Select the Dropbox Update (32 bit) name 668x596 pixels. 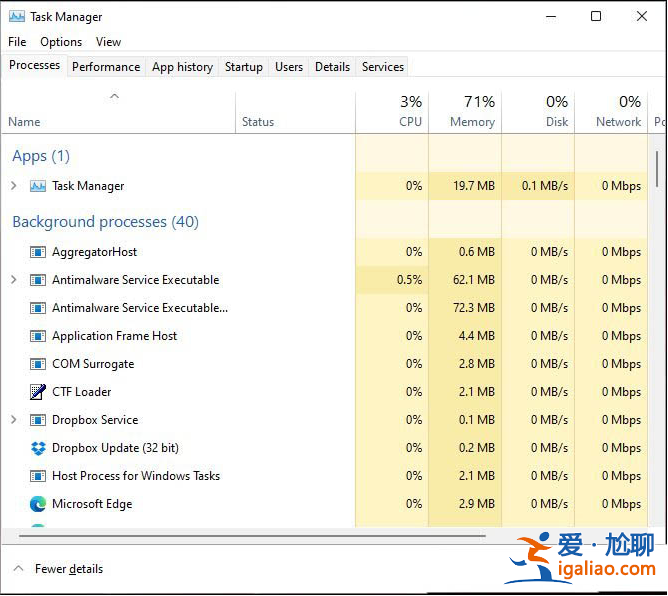click(x=115, y=448)
